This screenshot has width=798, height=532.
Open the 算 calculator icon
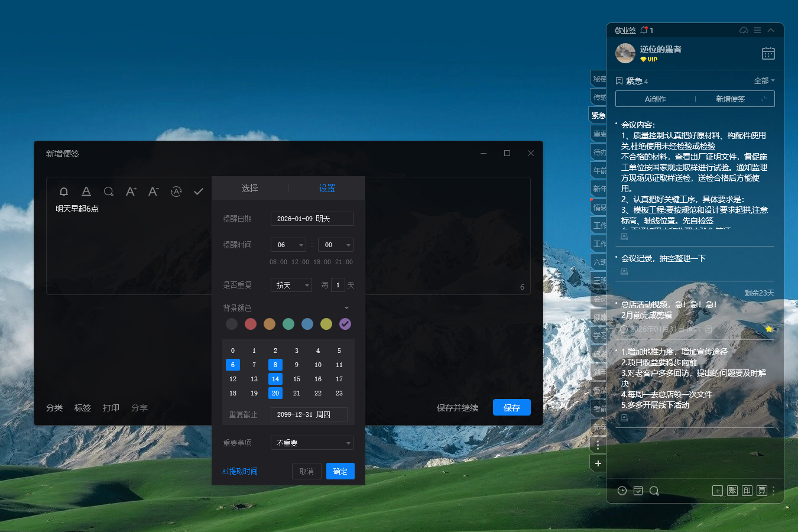pos(762,491)
